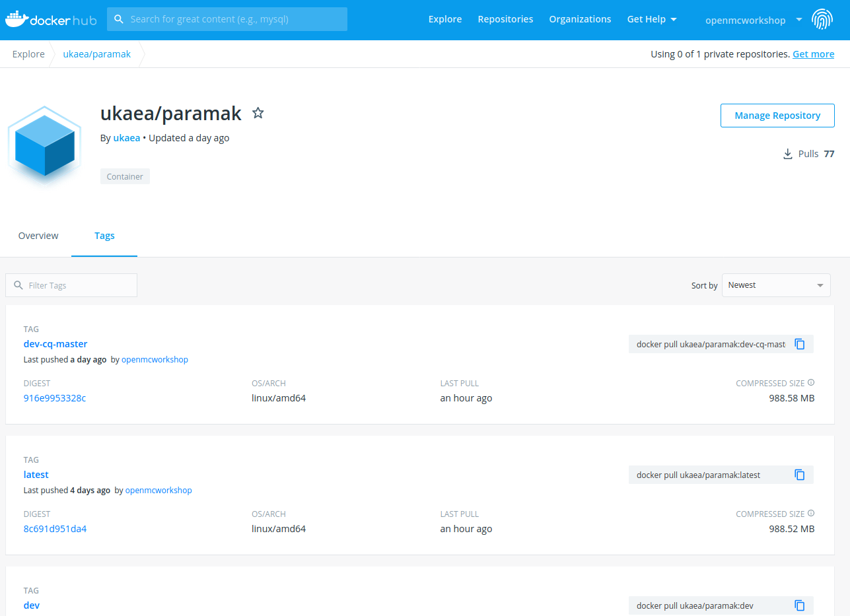Copy the dev tag docker pull command

[800, 605]
